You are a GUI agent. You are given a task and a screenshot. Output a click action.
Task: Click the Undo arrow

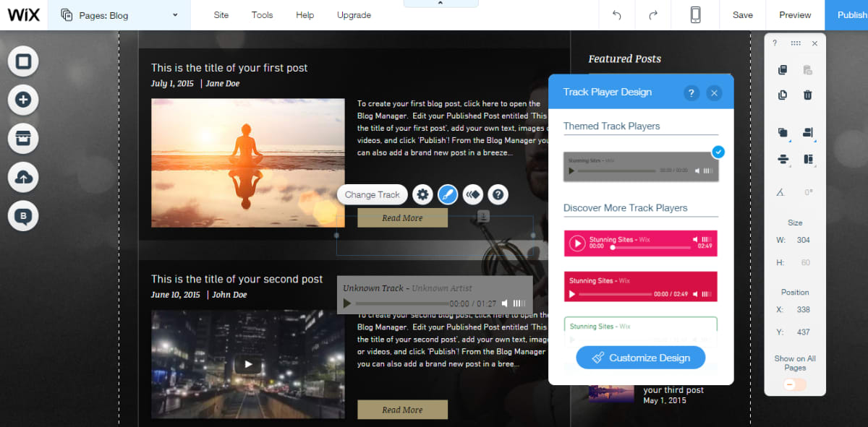point(617,14)
